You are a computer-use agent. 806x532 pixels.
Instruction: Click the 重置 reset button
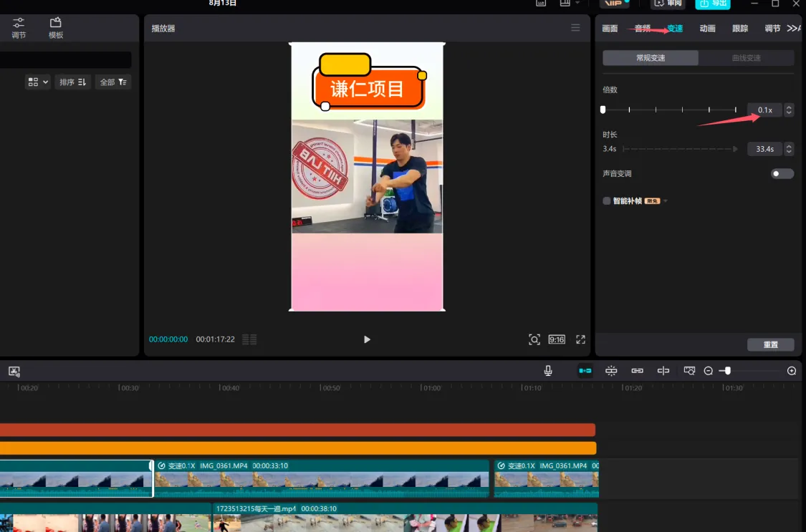770,345
